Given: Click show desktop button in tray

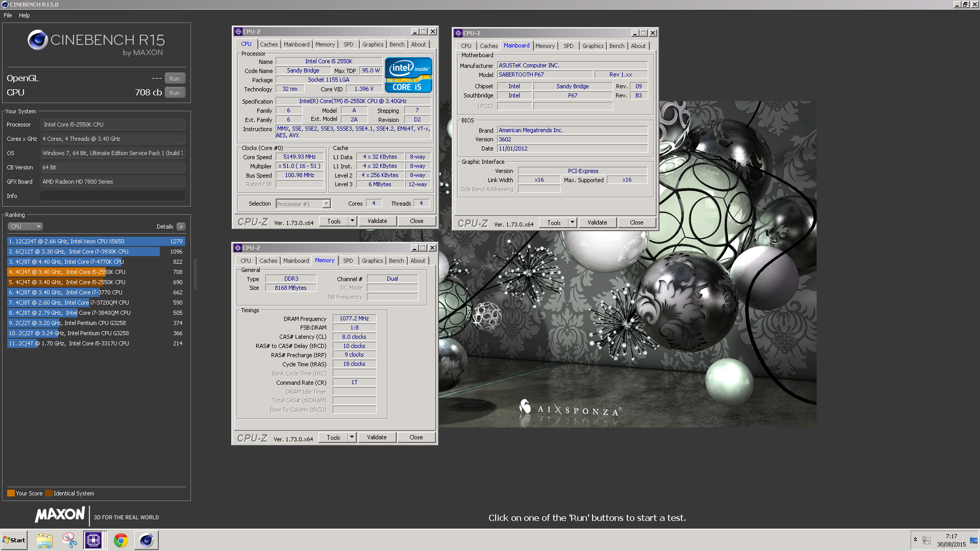Looking at the screenshot, I should click(x=974, y=540).
